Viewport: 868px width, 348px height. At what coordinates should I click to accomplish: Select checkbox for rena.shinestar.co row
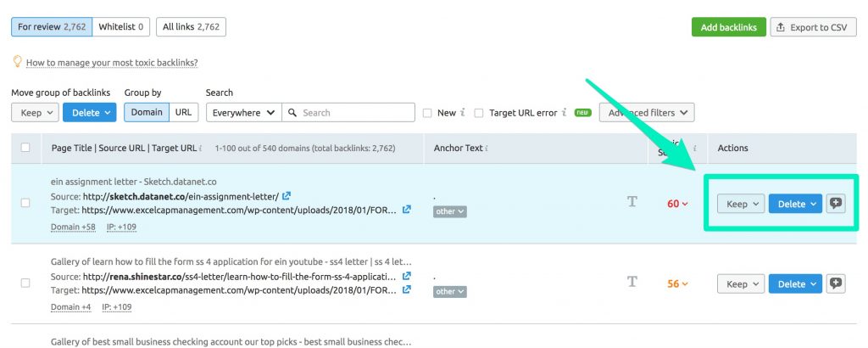pos(25,283)
